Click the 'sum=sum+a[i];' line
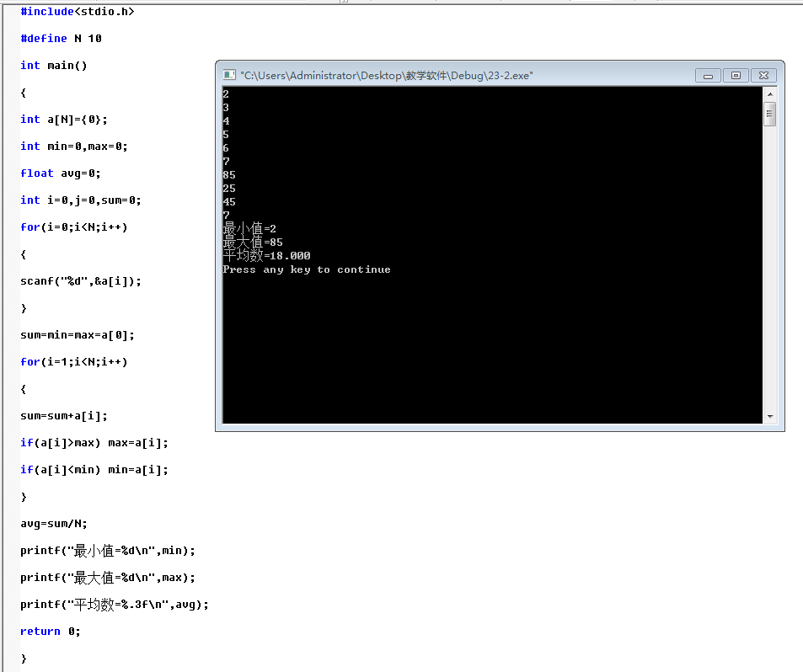Viewport: 803px width, 672px height. [x=64, y=416]
